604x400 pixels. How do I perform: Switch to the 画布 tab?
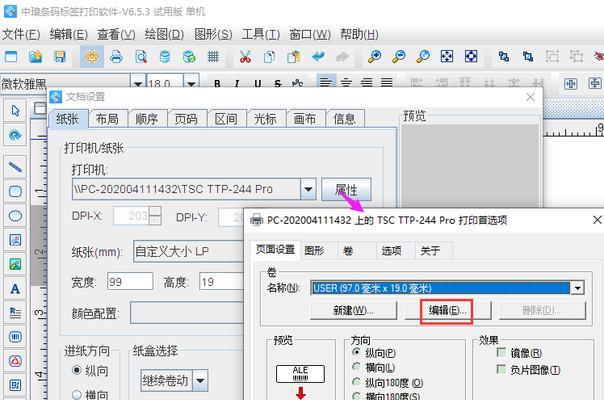pyautogui.click(x=305, y=119)
